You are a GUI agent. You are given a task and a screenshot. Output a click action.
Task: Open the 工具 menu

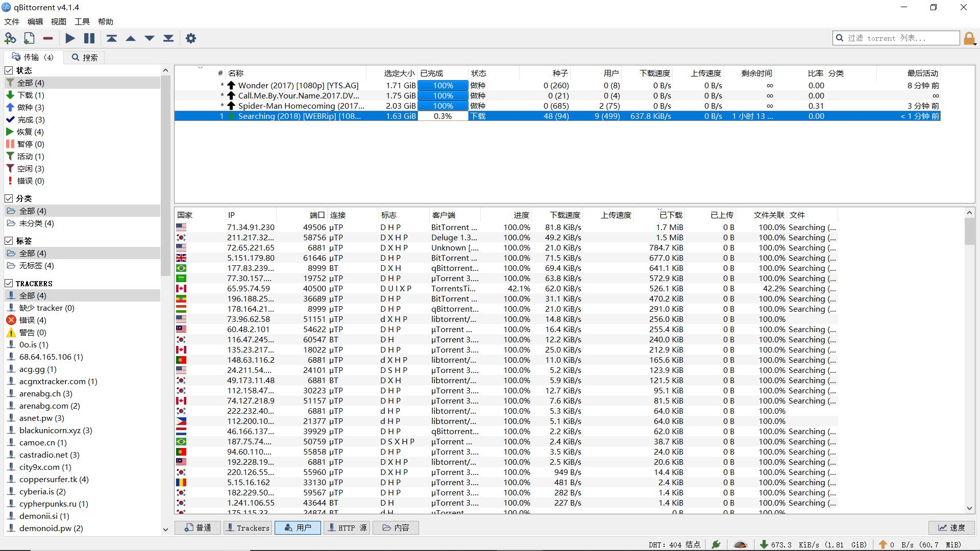82,21
